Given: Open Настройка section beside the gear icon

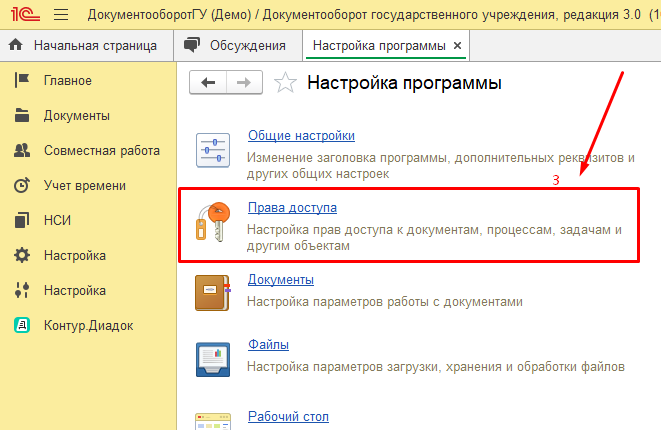Looking at the screenshot, I should tap(75, 255).
